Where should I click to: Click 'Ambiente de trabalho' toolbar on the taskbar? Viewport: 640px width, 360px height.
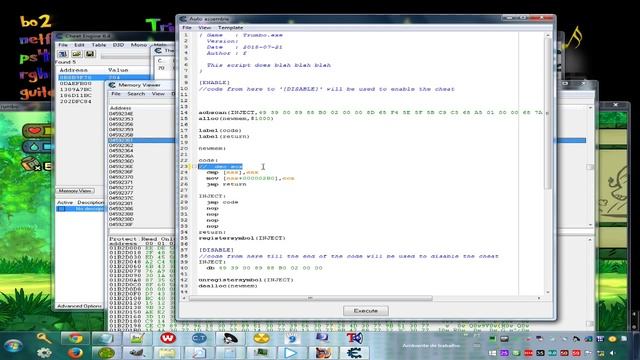(431, 346)
